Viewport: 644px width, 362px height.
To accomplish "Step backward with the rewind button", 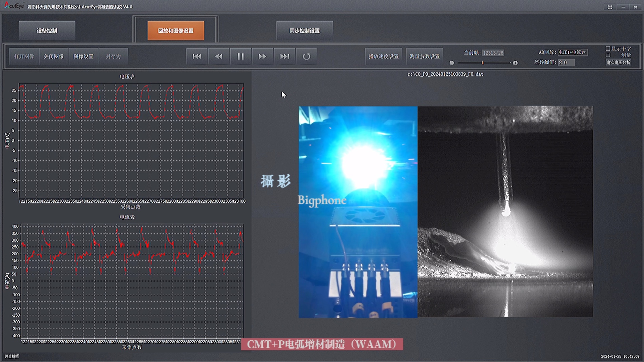I will 219,56.
